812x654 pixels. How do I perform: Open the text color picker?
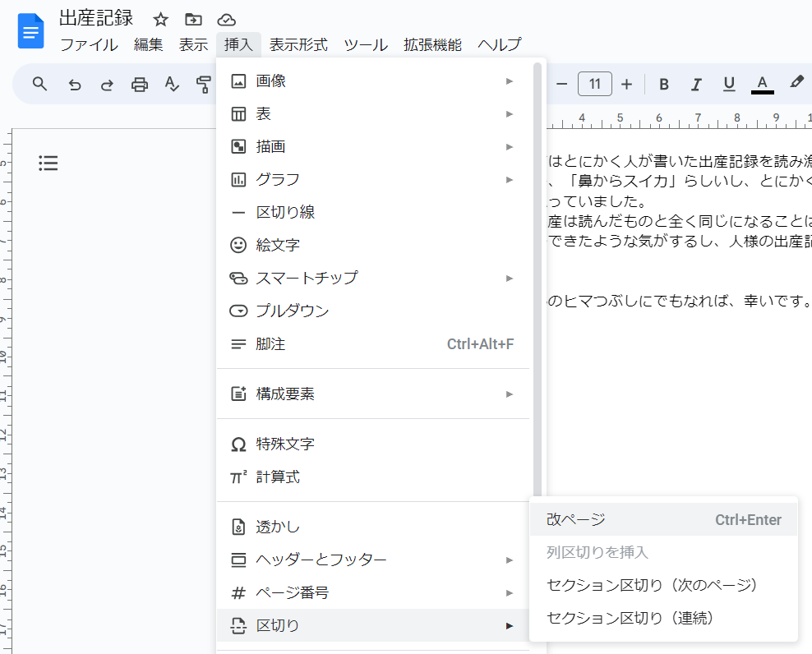coord(763,84)
